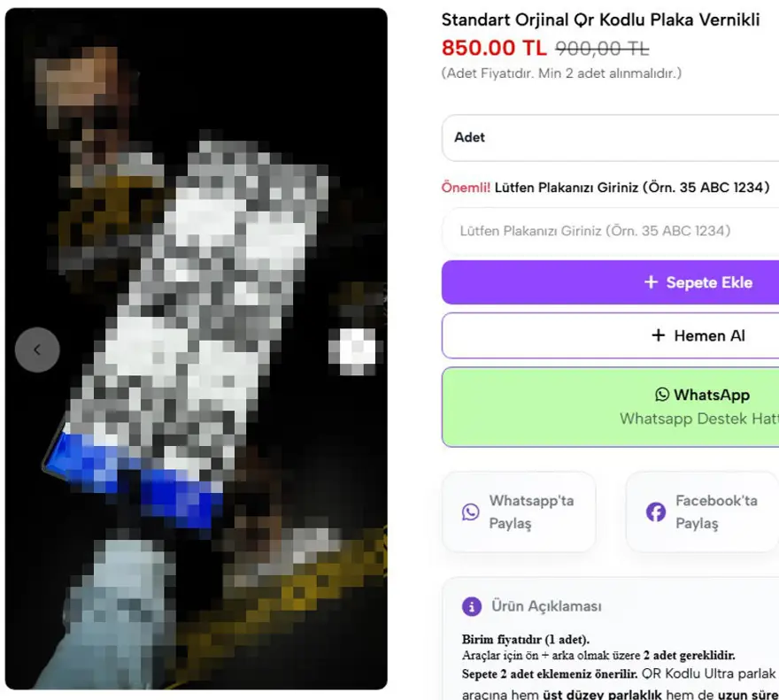Click the Önemli! plate entry label
The width and height of the screenshot is (779, 700).
tap(605, 188)
